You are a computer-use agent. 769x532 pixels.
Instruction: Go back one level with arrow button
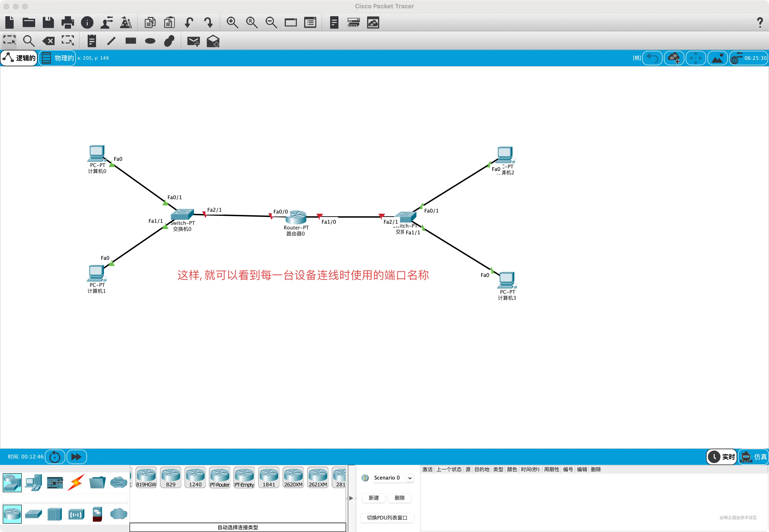[652, 58]
